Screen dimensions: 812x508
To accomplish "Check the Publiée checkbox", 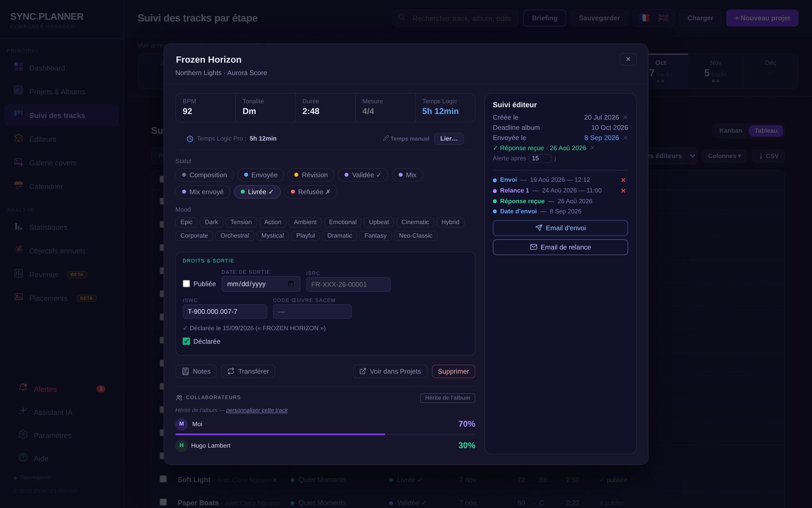I will (186, 284).
